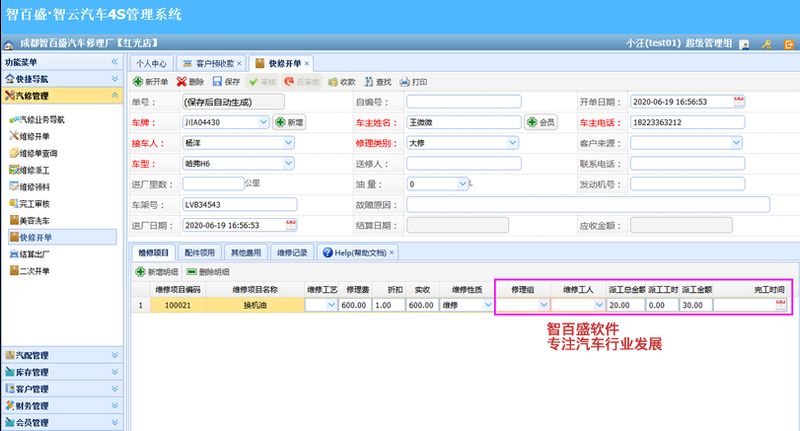
Task: Click the key password icon top right
Action: (766, 44)
